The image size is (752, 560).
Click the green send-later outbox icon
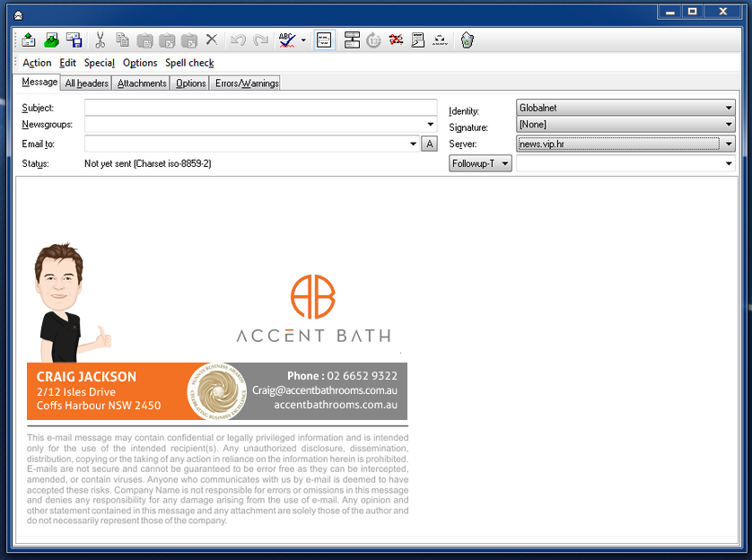tap(51, 40)
